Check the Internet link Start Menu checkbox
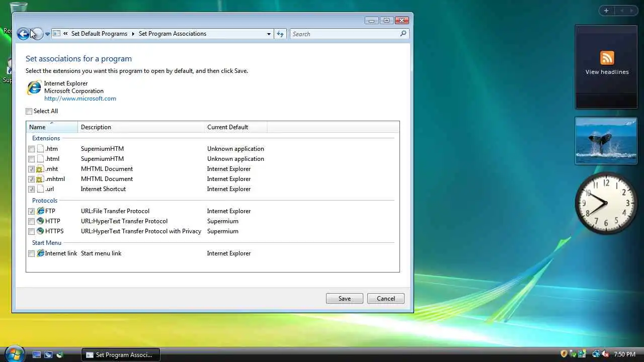This screenshot has width=644, height=362. (x=32, y=254)
